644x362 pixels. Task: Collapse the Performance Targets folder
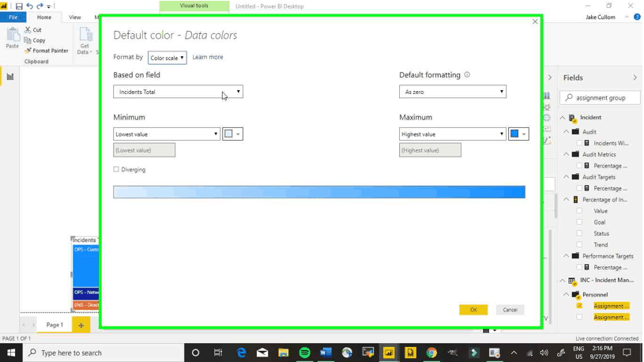[567, 255]
